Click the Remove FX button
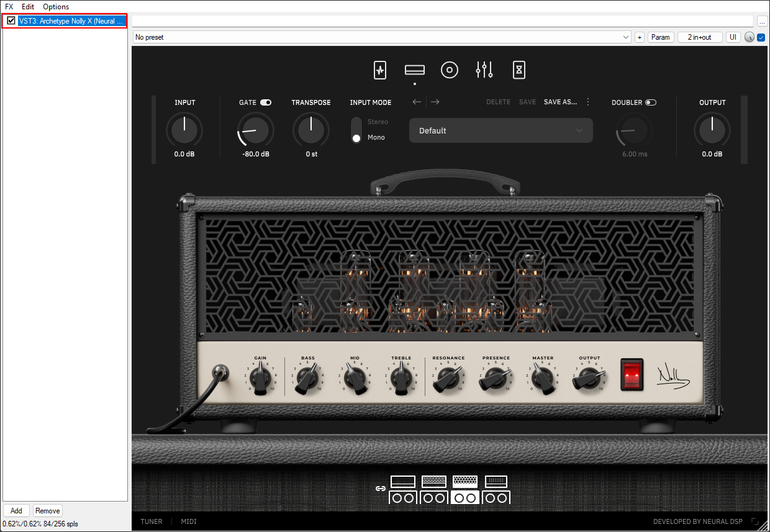The height and width of the screenshot is (532, 770). point(48,511)
